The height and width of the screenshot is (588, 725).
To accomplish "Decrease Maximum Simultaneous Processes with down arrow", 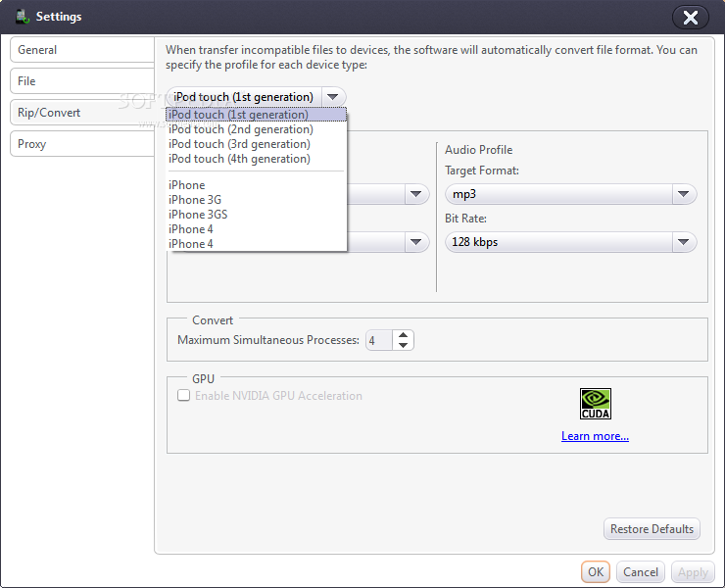I will [404, 346].
